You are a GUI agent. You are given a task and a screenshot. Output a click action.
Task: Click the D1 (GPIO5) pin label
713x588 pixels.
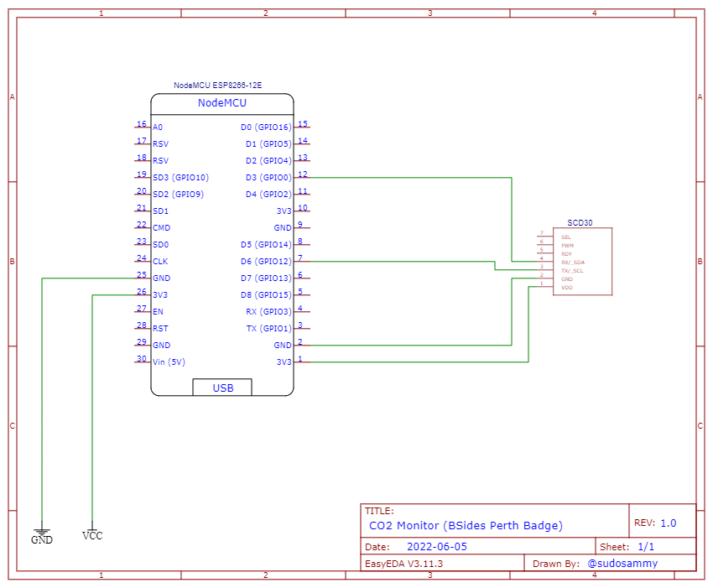(268, 144)
